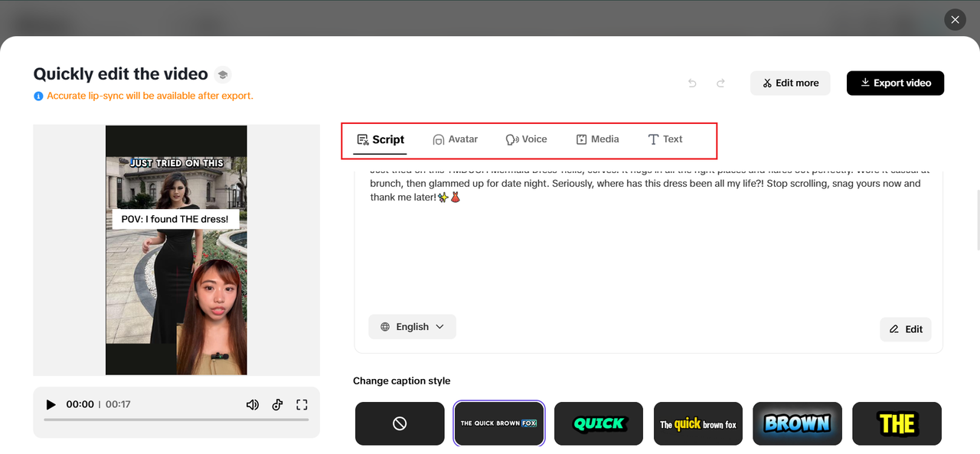Switch to the Text tab
The height and width of the screenshot is (454, 980).
point(665,139)
